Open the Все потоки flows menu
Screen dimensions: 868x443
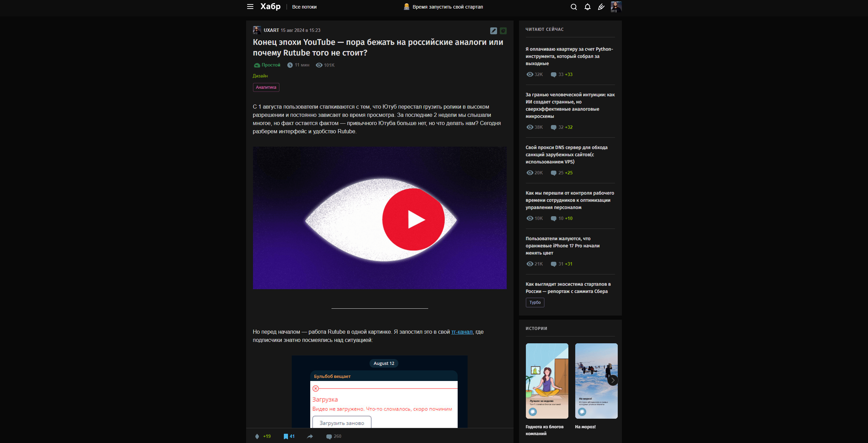point(304,7)
